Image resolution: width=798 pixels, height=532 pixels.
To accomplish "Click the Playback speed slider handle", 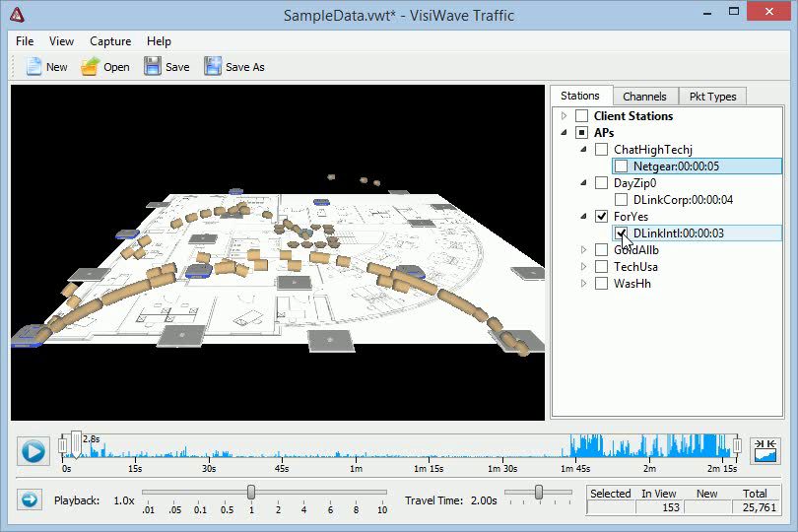I will point(251,492).
